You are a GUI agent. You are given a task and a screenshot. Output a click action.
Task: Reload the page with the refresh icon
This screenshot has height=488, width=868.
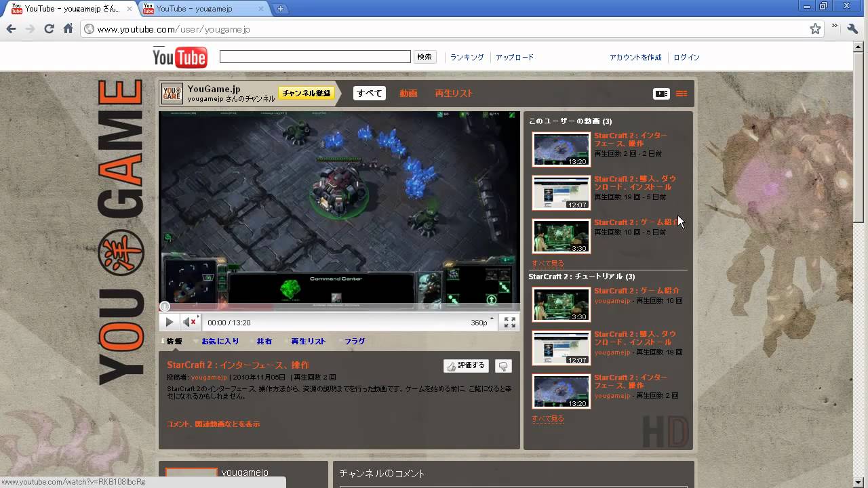[49, 29]
